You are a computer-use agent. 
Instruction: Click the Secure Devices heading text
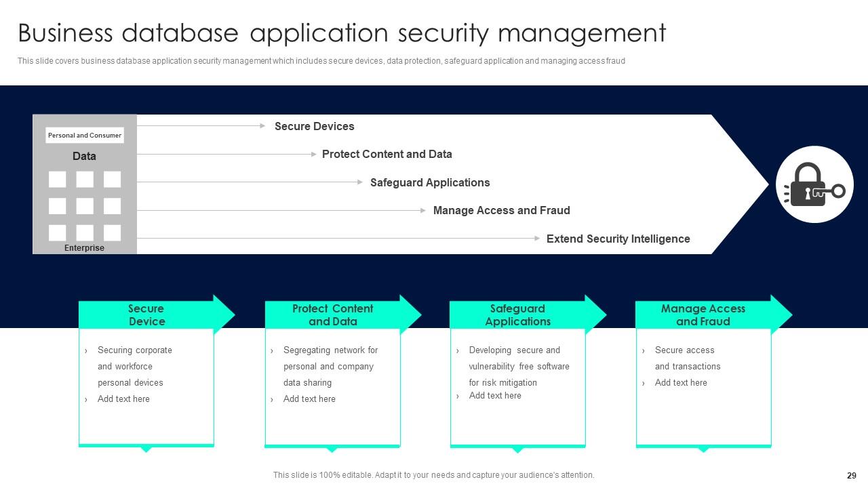coord(314,126)
